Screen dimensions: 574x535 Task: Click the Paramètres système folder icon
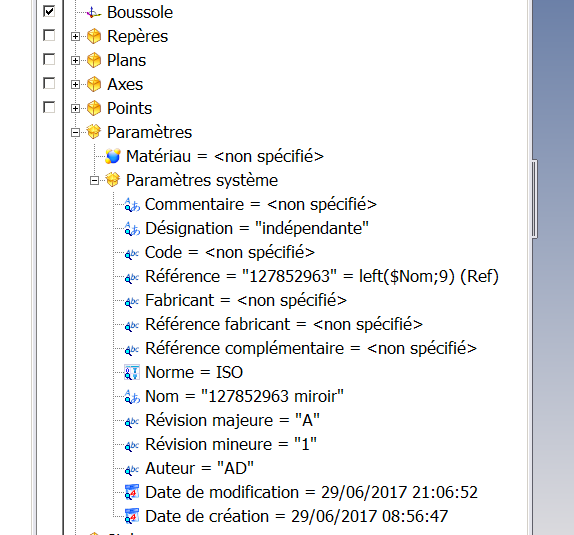pos(113,180)
